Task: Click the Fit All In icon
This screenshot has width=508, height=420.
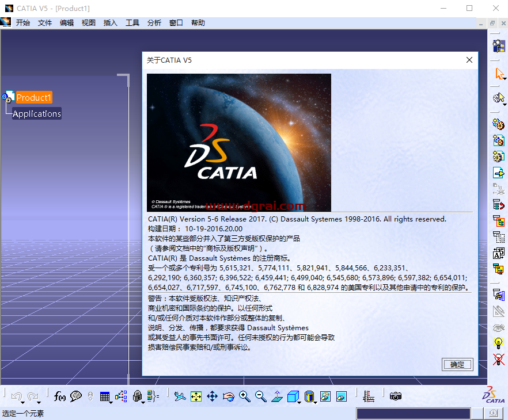Action: click(x=196, y=396)
